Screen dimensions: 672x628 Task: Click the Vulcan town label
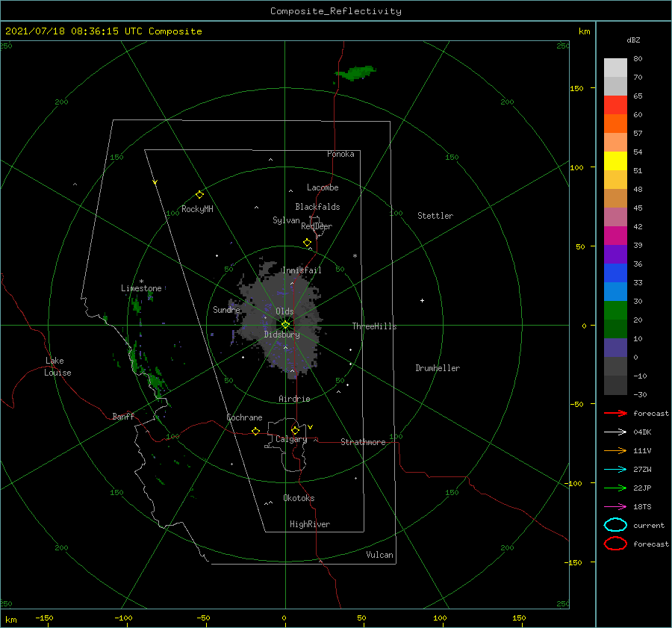(x=380, y=555)
